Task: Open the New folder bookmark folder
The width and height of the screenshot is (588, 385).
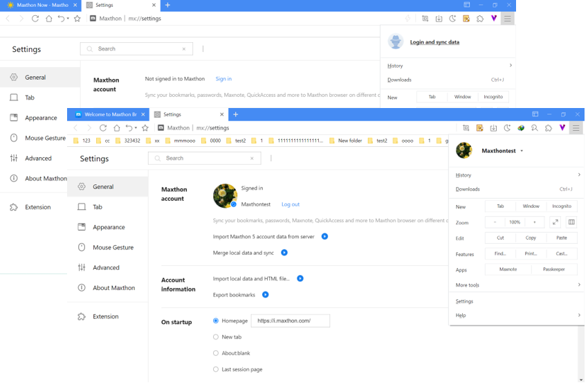Action: [346, 141]
